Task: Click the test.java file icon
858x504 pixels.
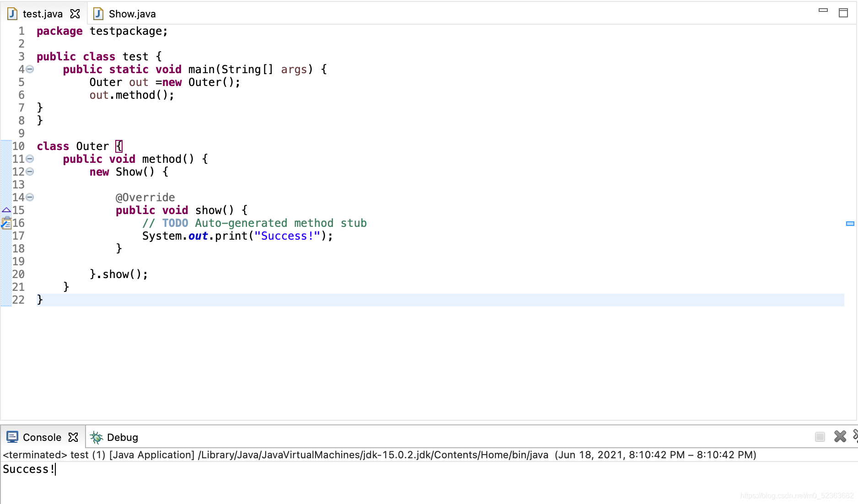Action: pyautogui.click(x=12, y=14)
